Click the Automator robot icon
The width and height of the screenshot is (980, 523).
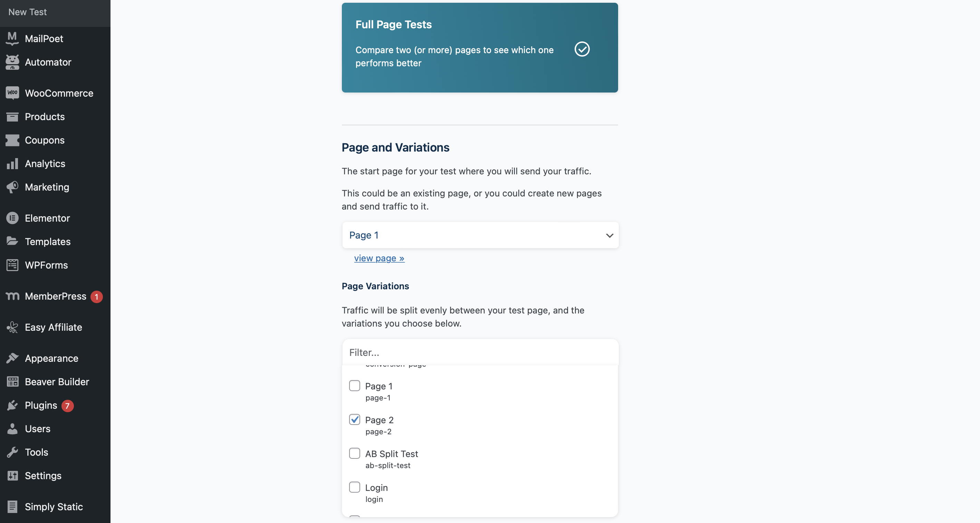(12, 62)
